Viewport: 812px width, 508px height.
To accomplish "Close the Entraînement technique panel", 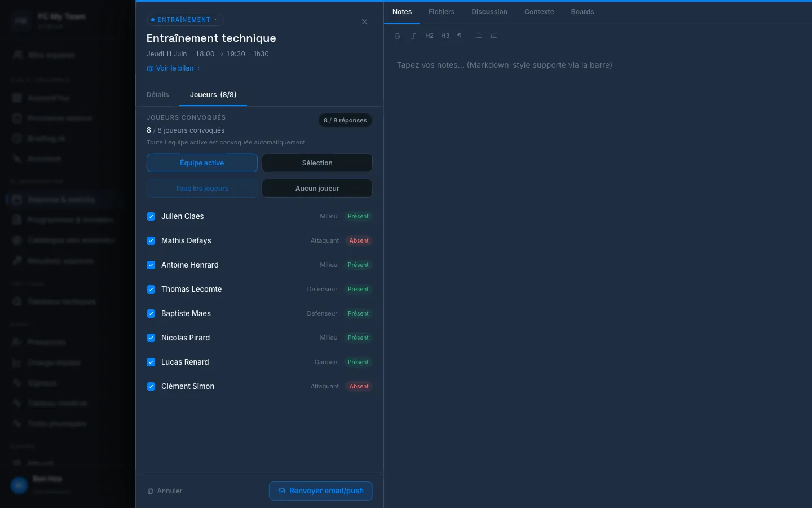I will point(364,21).
